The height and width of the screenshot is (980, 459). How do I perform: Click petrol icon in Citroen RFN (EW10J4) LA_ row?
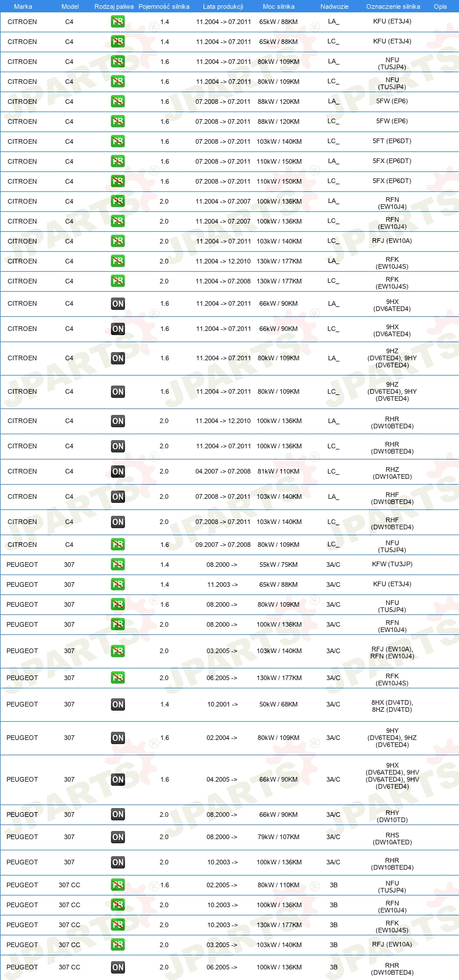tap(118, 201)
